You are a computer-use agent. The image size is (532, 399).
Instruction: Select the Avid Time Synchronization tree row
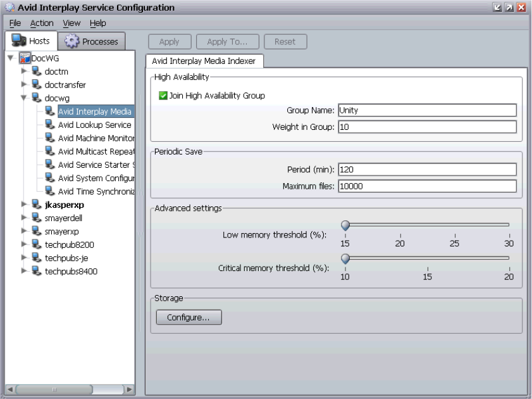click(x=96, y=191)
